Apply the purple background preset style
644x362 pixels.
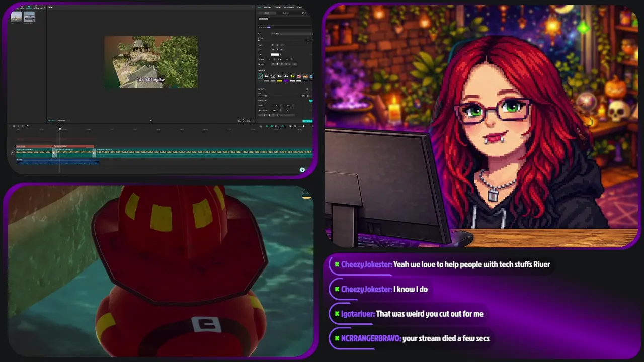pos(286,81)
